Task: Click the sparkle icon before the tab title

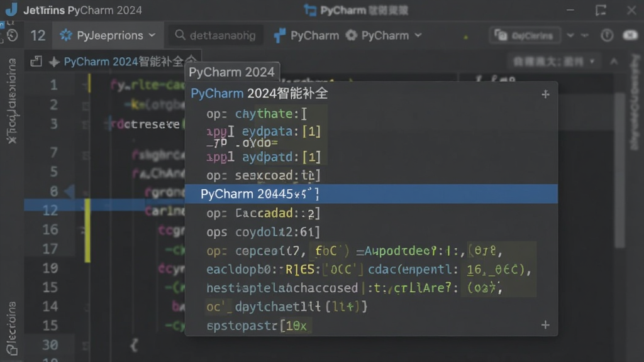Action: coord(54,62)
